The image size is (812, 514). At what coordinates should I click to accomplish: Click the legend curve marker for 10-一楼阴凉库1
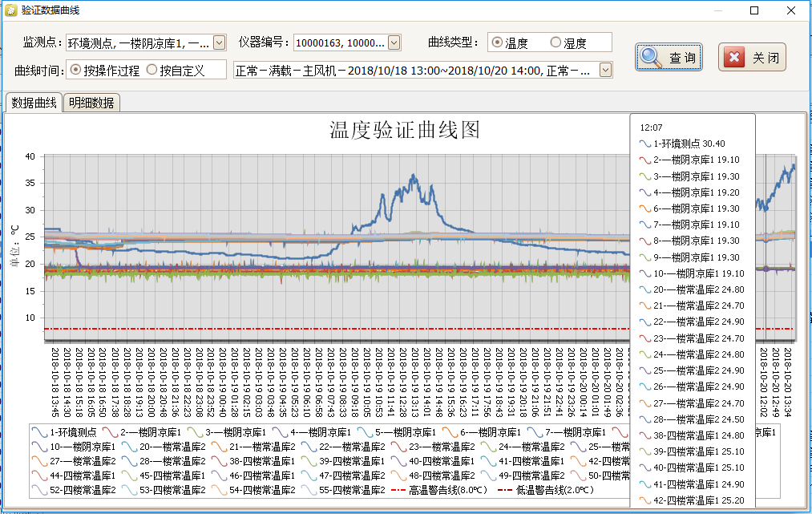pos(39,447)
